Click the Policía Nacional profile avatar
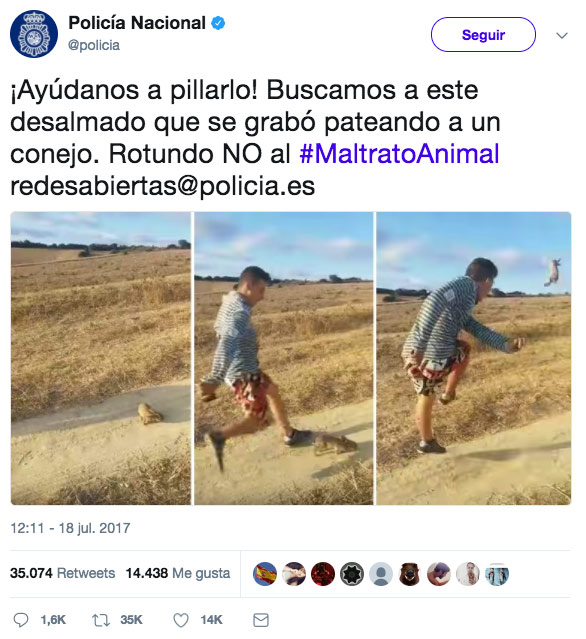 click(x=34, y=34)
